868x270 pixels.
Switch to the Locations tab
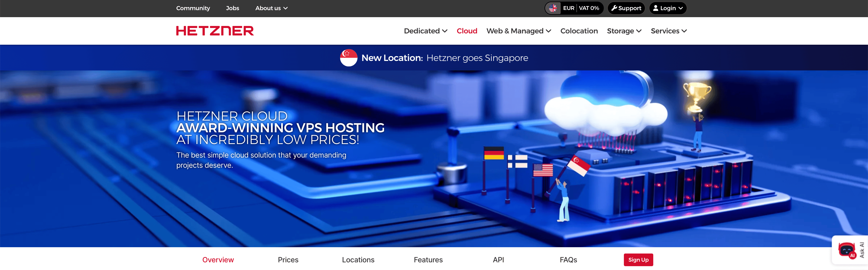[x=358, y=260]
